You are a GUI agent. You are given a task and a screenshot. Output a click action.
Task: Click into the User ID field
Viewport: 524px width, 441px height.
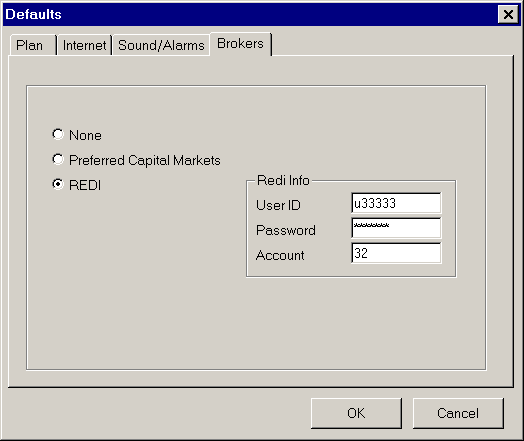pos(396,203)
